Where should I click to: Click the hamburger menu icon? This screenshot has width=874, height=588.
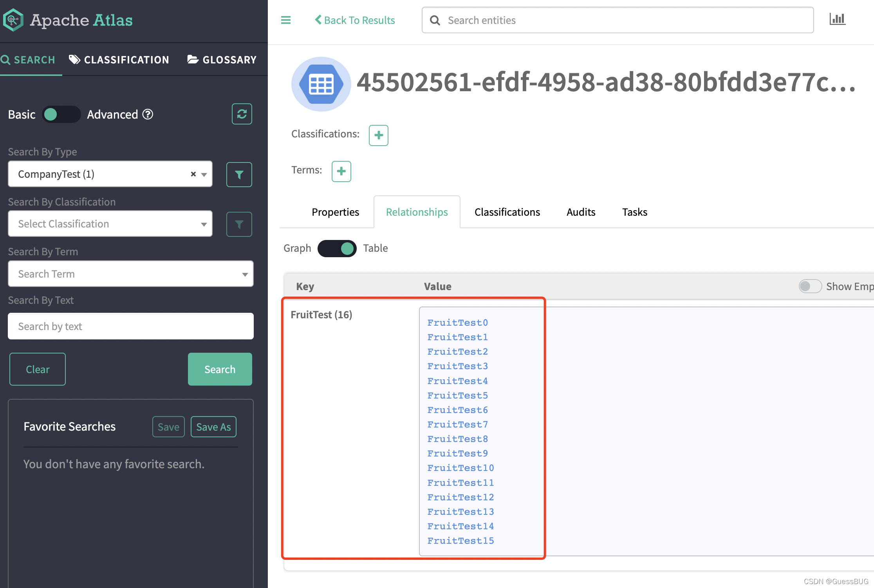coord(286,20)
